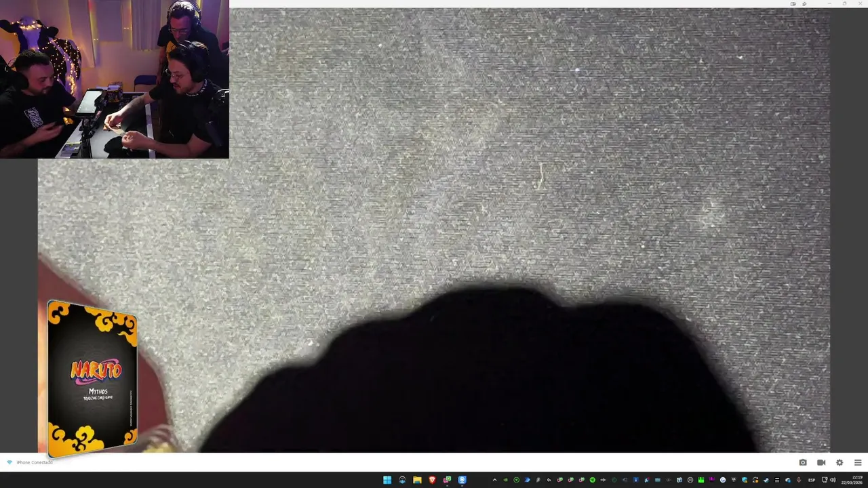
Task: Open the Windows Start menu
Action: (x=387, y=480)
